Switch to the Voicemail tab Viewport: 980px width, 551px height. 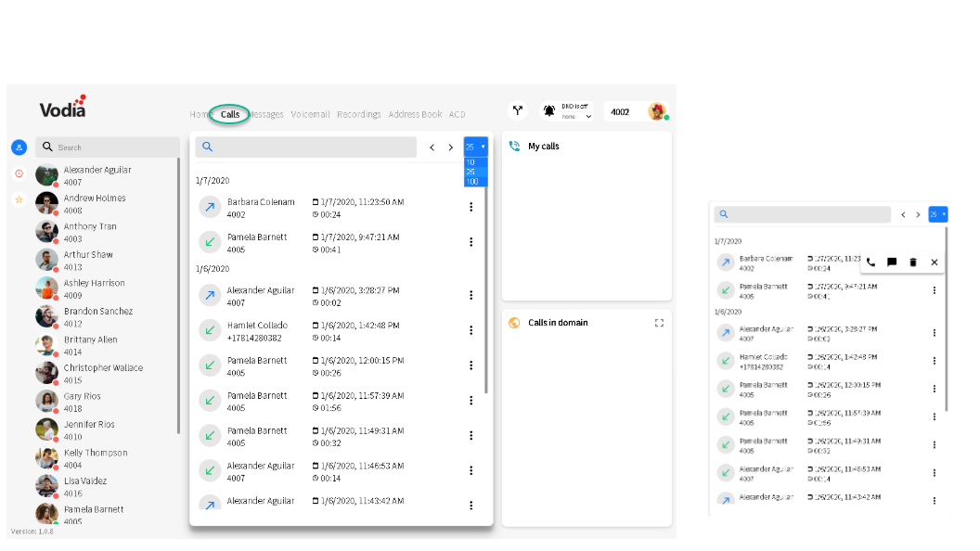tap(310, 114)
